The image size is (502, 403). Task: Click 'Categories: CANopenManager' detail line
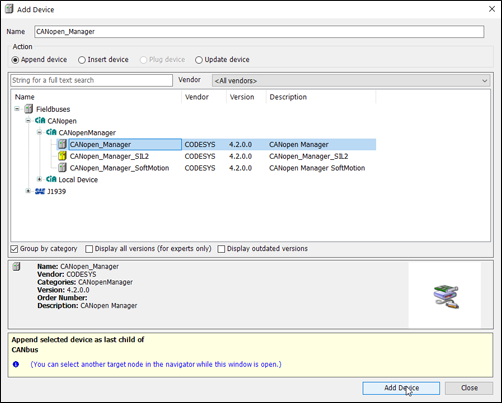85,282
